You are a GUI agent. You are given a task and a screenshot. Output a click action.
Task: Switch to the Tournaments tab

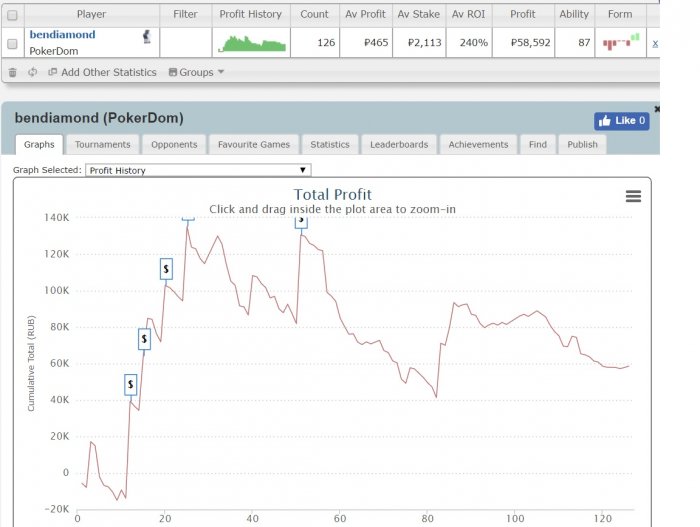point(103,144)
